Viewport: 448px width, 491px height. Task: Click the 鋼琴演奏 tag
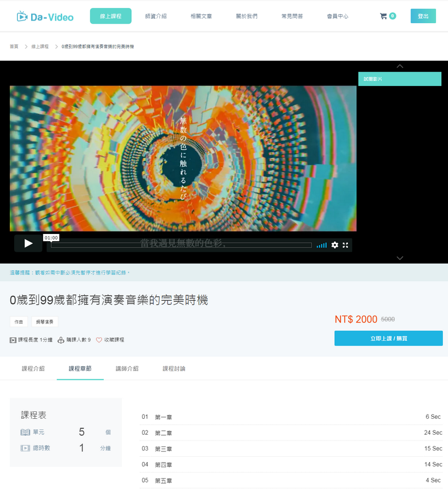tap(44, 321)
